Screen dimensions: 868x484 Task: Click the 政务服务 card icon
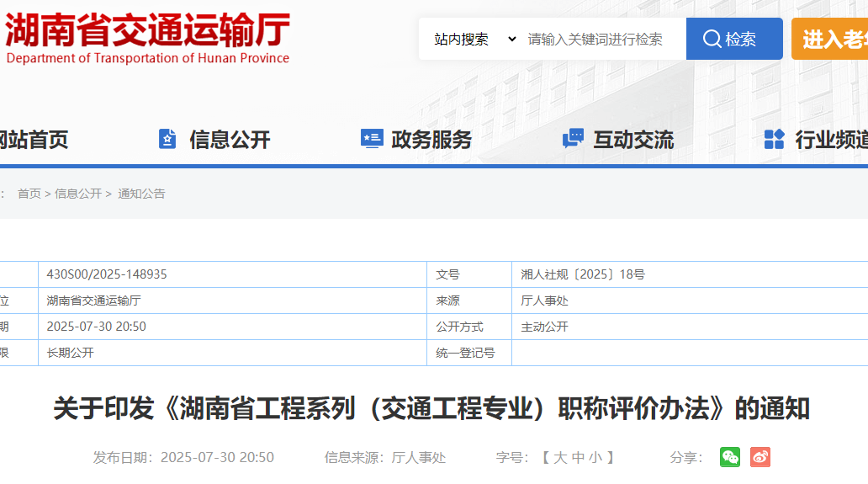[x=372, y=139]
